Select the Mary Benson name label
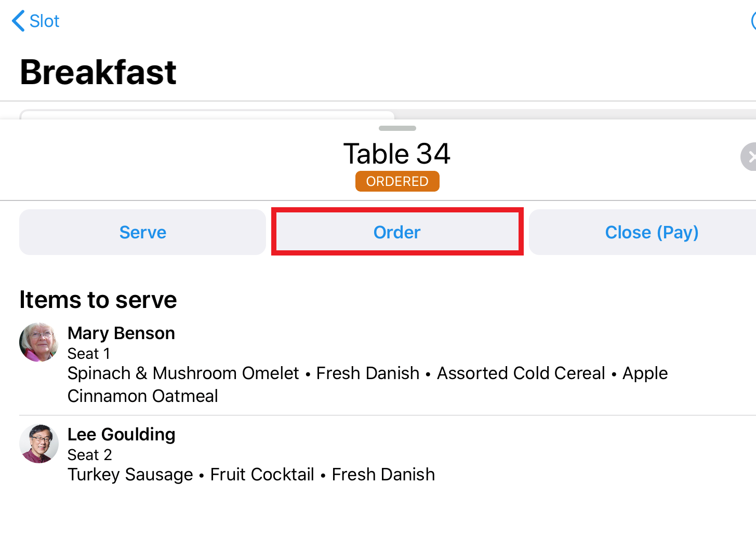 pyautogui.click(x=121, y=333)
